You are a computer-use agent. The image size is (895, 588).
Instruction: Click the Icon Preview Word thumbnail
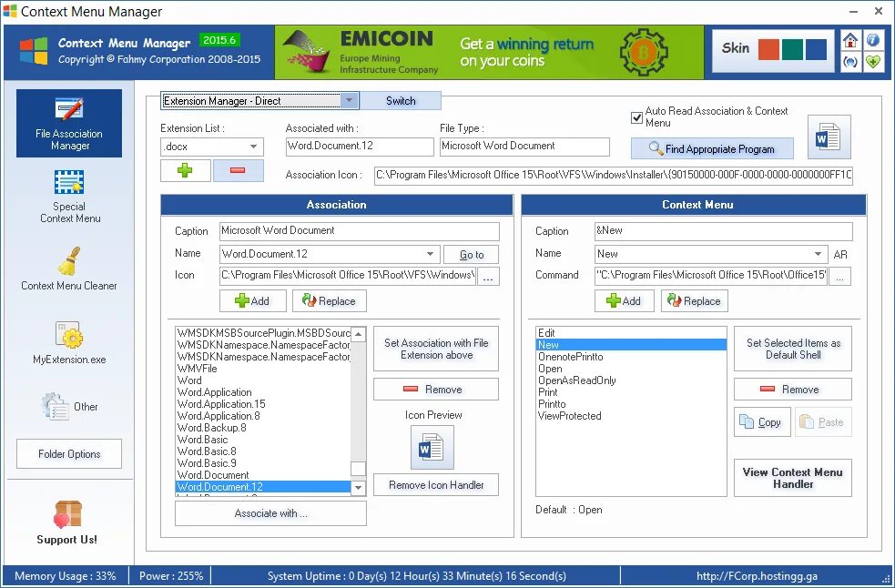[432, 447]
